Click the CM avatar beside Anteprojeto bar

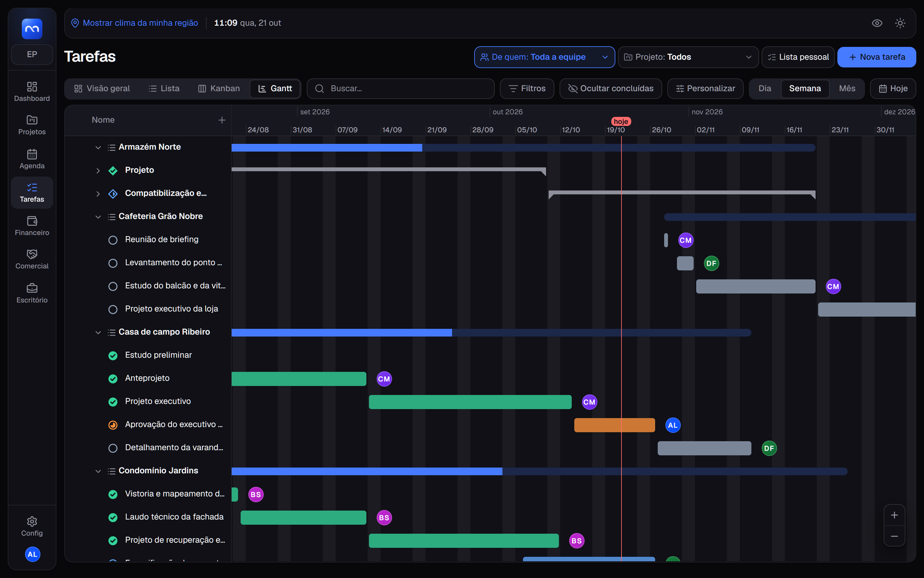pyautogui.click(x=384, y=379)
